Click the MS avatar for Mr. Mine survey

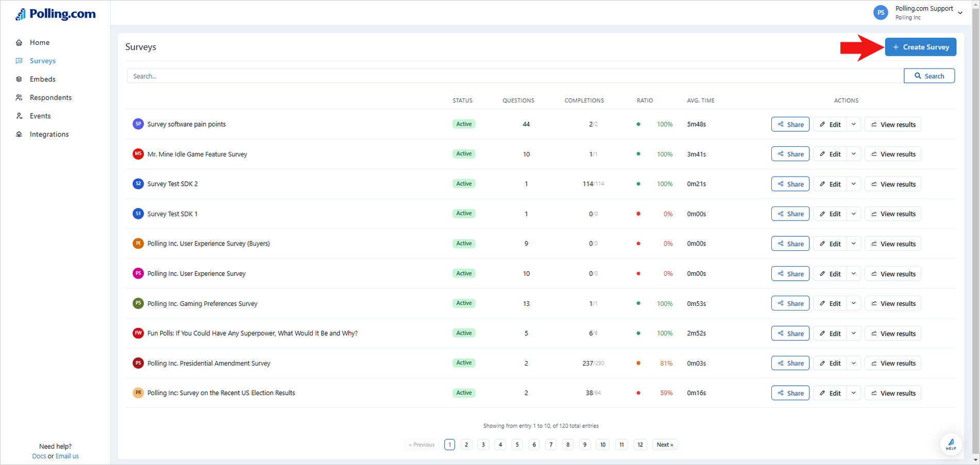pyautogui.click(x=138, y=153)
